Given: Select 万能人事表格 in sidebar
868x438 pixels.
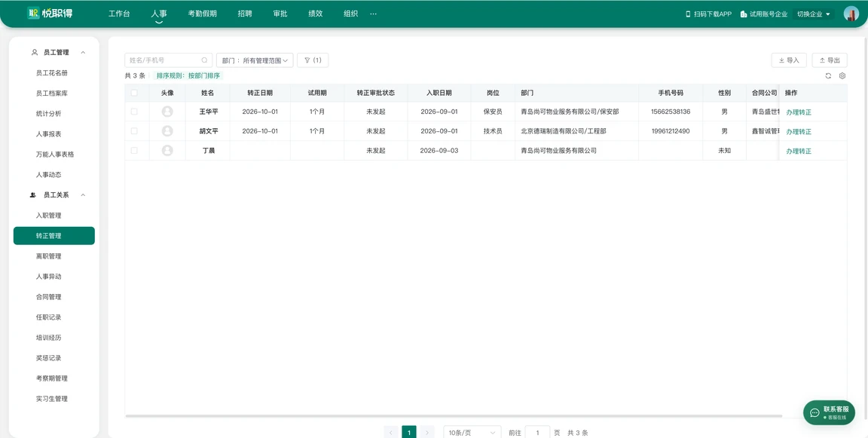Looking at the screenshot, I should coord(54,155).
